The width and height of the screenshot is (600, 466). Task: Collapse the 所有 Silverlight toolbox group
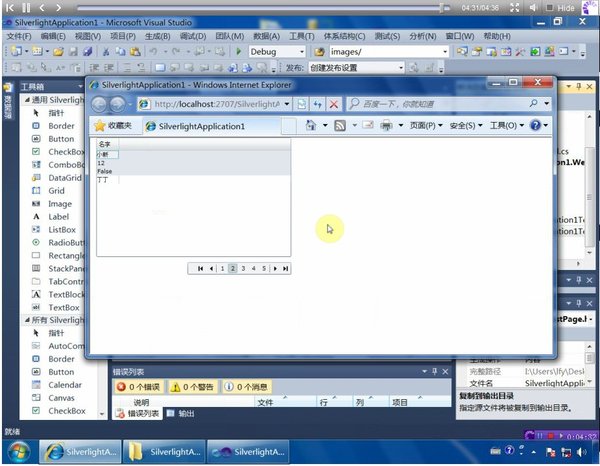pos(27,320)
